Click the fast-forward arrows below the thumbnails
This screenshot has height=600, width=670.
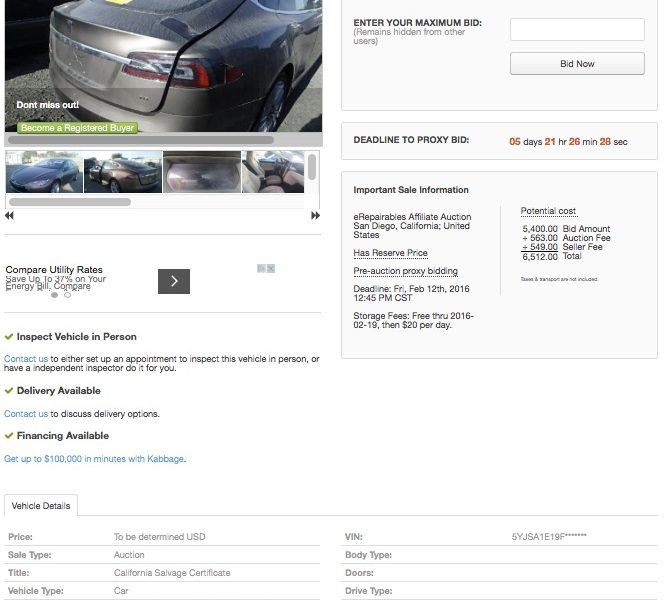[x=315, y=216]
